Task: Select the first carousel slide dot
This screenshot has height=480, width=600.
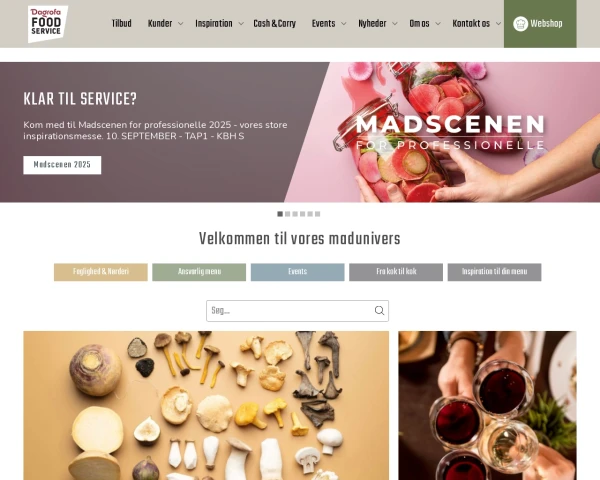Action: tap(280, 214)
